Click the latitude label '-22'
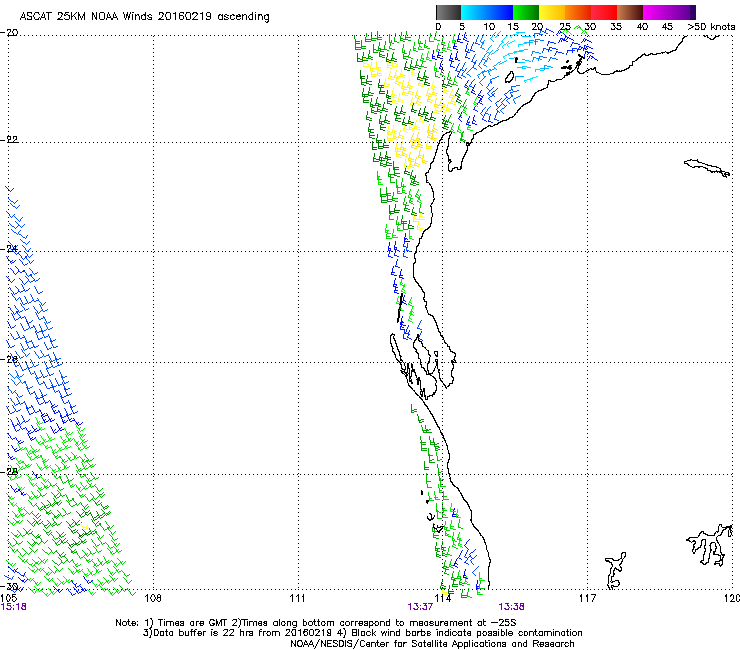740x650 pixels. (9, 139)
